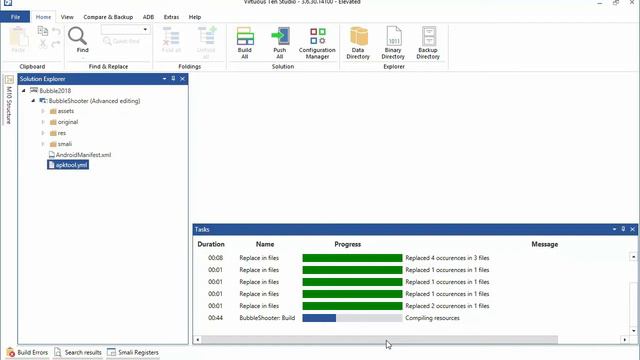Click the BubbleShooter: Build progress bar
Viewport: 640px width, 360px height.
pyautogui.click(x=352, y=318)
